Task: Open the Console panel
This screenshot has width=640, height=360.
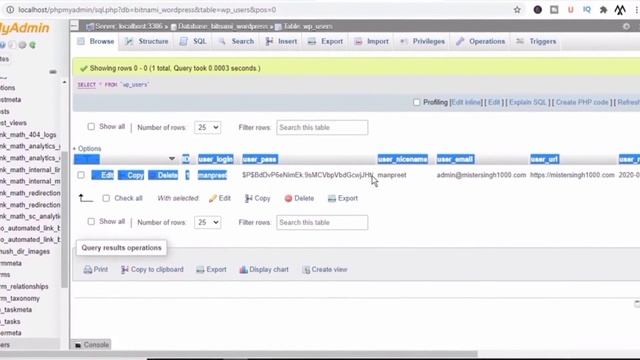Action: [x=91, y=345]
